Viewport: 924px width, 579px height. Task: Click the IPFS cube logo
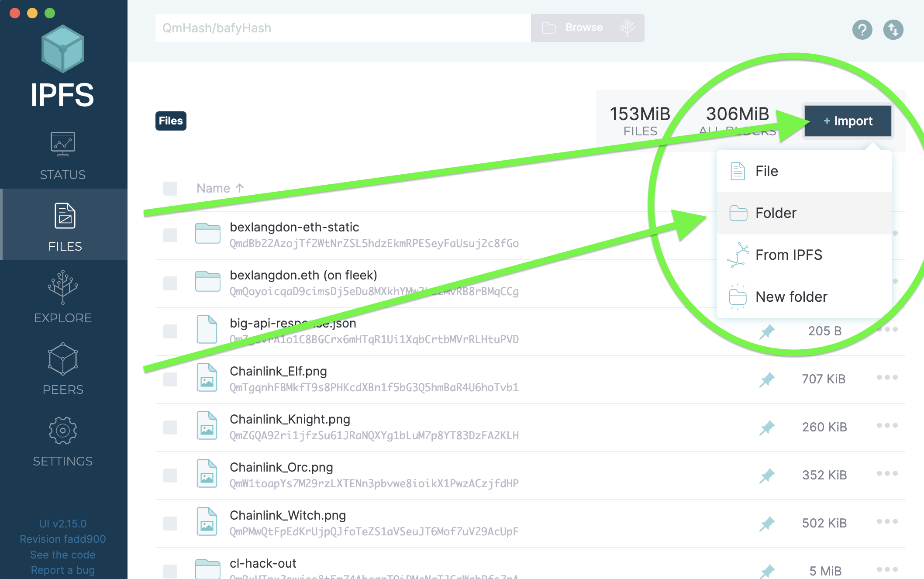63,48
